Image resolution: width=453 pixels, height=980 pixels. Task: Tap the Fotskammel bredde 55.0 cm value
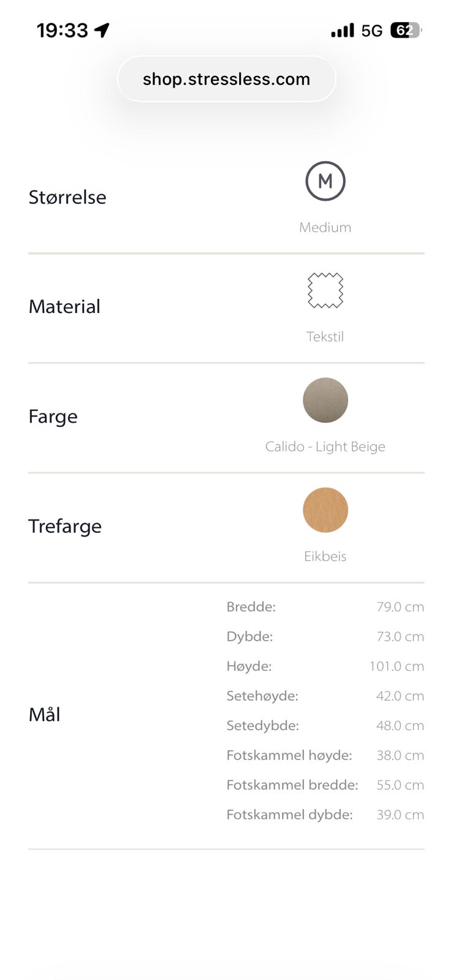coord(400,785)
